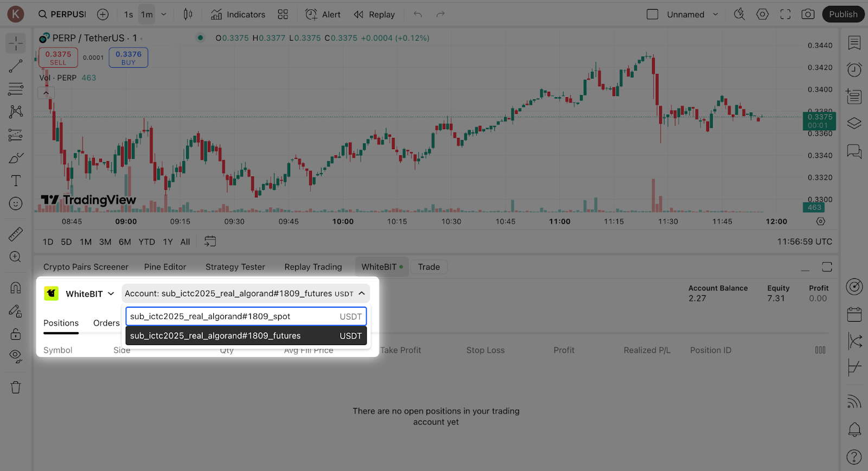Set chart range to All

186,242
